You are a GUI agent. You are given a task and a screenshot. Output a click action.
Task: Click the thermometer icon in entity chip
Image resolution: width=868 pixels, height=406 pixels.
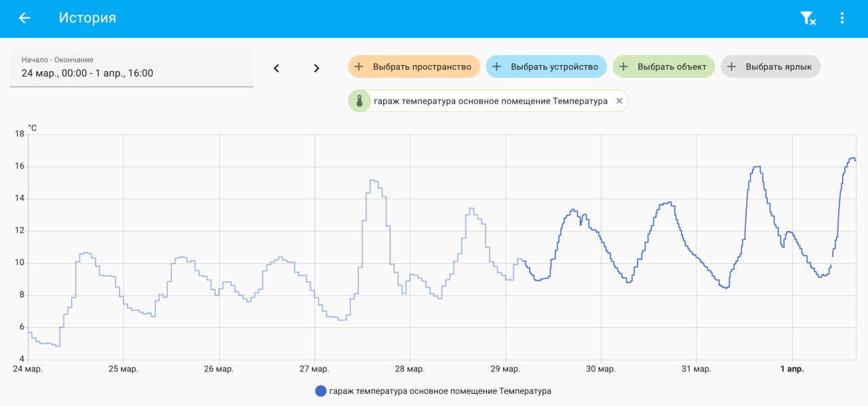[x=359, y=101]
